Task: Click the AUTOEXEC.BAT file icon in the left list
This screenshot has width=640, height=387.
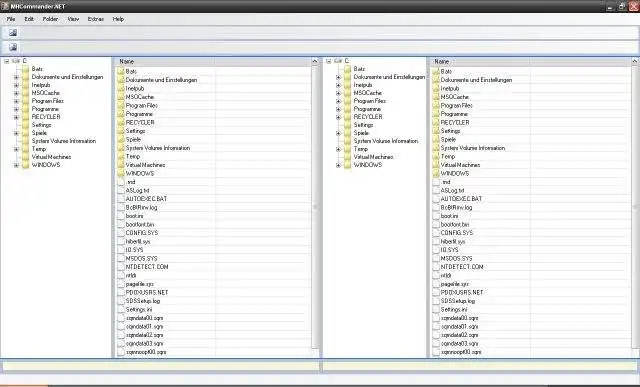Action: [x=121, y=199]
